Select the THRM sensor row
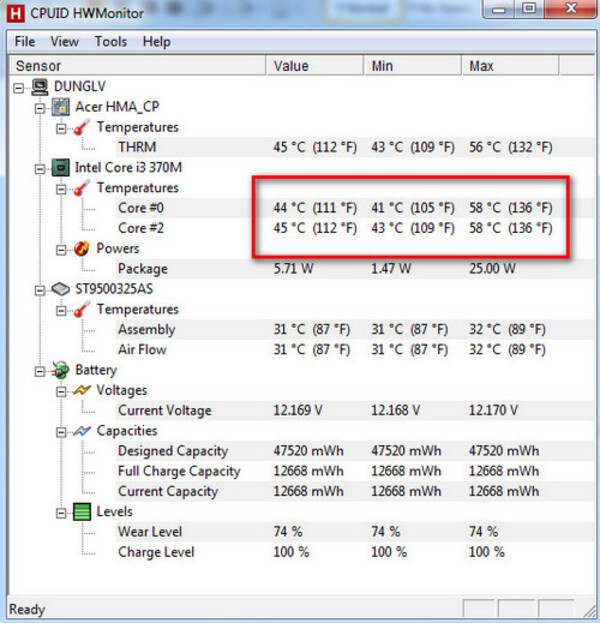The image size is (600, 623). point(354,147)
